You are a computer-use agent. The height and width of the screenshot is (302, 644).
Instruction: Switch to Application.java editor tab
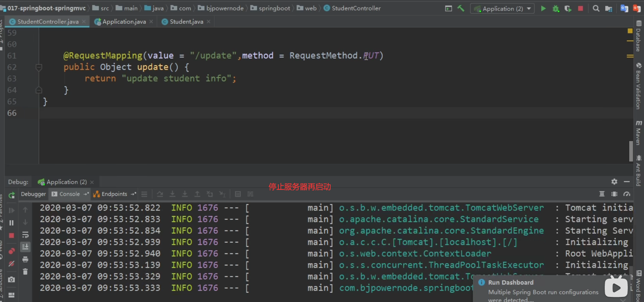[x=124, y=22]
